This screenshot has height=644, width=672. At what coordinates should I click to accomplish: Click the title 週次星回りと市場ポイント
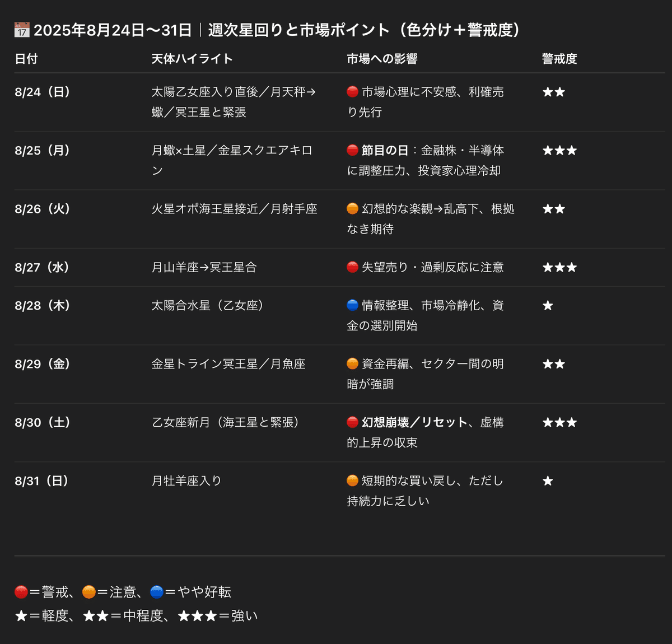click(x=299, y=30)
